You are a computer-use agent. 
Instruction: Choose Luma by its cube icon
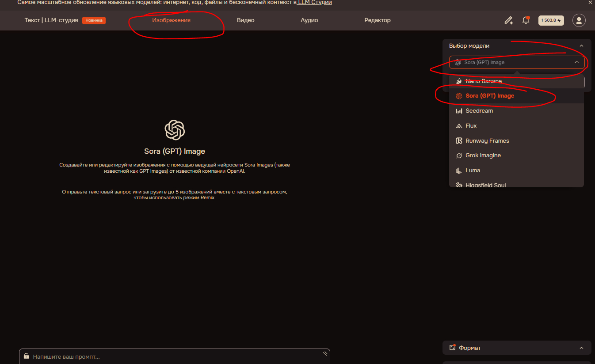click(459, 171)
